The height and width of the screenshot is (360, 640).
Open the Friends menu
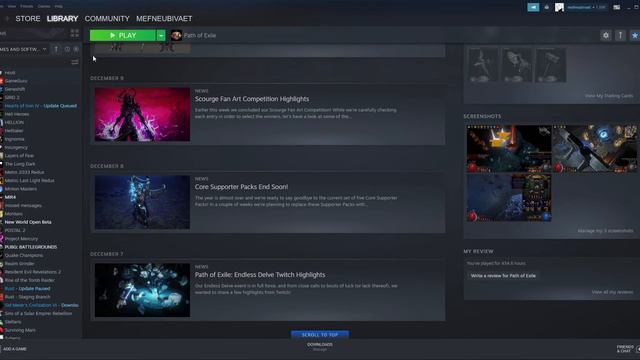tap(27, 6)
